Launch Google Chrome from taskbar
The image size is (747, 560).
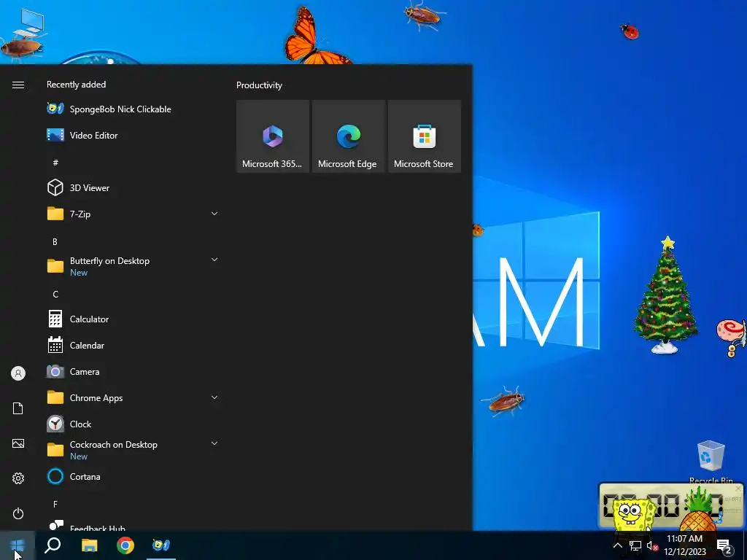(125, 545)
